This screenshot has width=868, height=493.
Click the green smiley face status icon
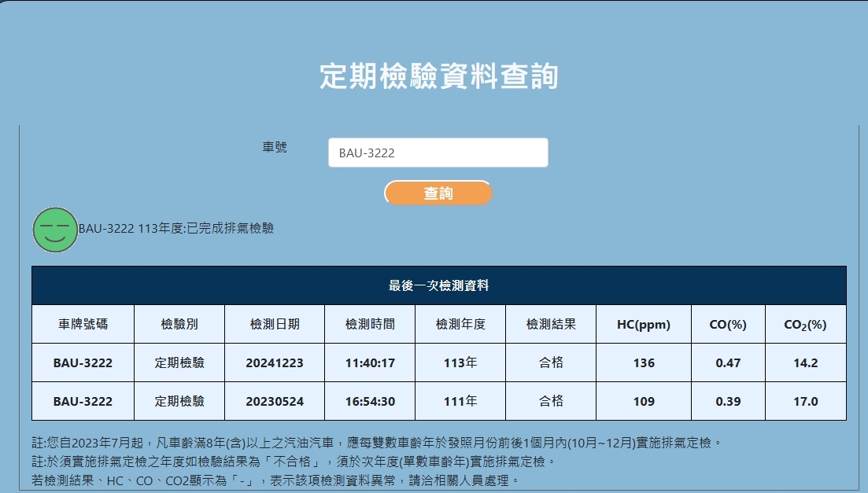point(54,230)
